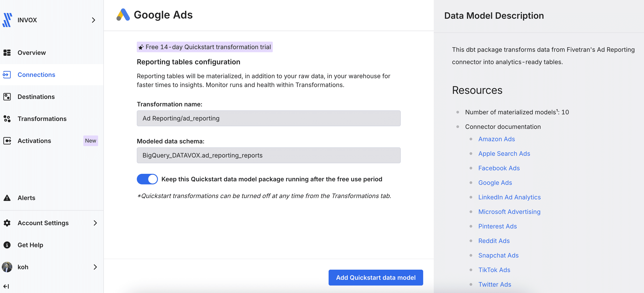Click the New badge beside Activations
Screen dimensions: 644x293
coord(90,141)
